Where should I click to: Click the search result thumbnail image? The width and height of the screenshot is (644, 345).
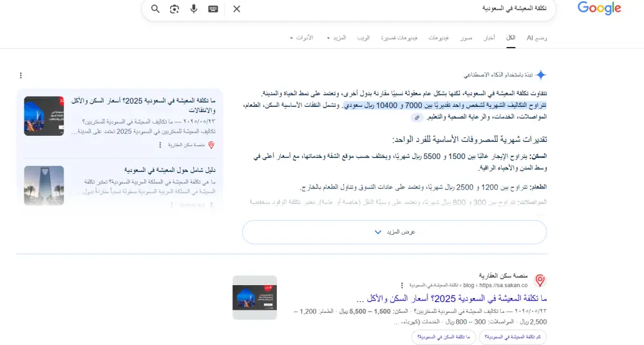tap(254, 297)
